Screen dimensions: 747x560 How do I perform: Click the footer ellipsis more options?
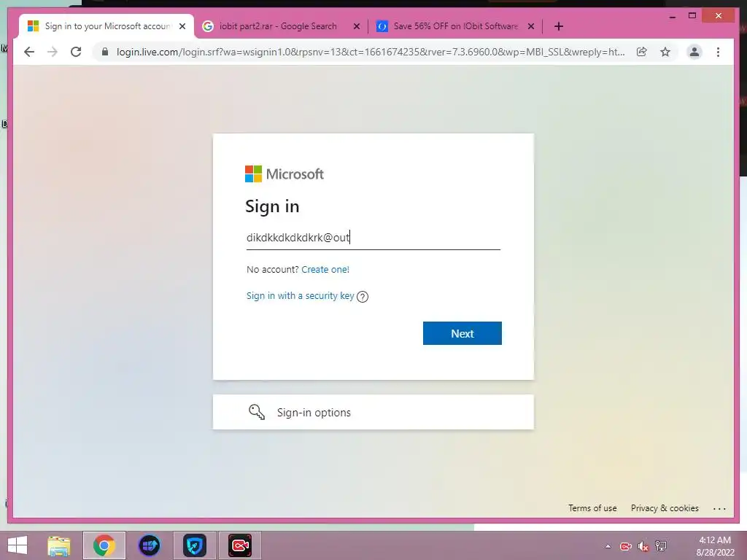click(x=719, y=508)
